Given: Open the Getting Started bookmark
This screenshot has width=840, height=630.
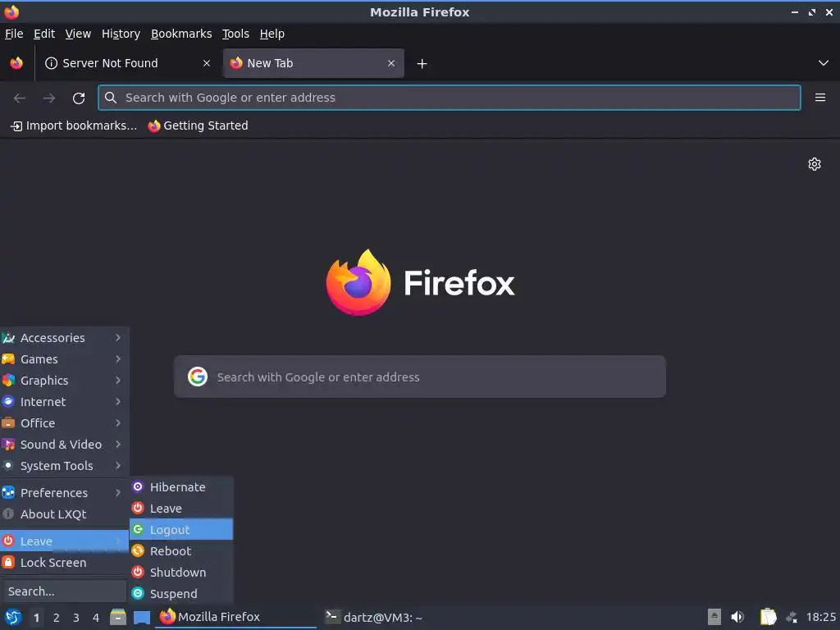Looking at the screenshot, I should tap(199, 126).
